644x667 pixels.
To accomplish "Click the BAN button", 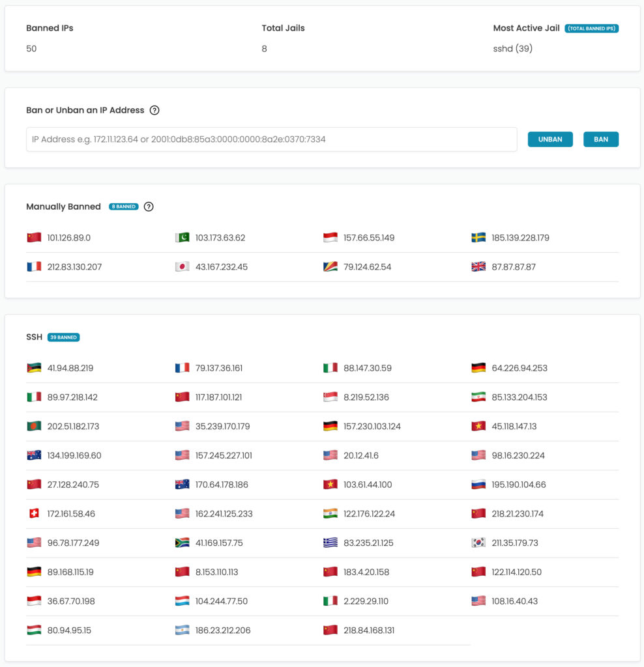I will point(600,139).
